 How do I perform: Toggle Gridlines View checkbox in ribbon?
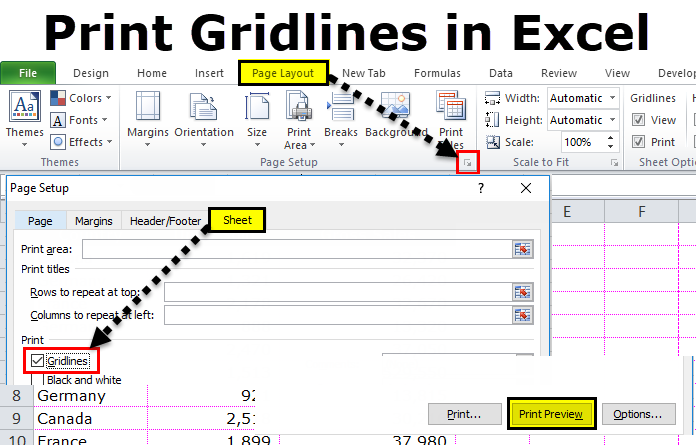pyautogui.click(x=637, y=120)
